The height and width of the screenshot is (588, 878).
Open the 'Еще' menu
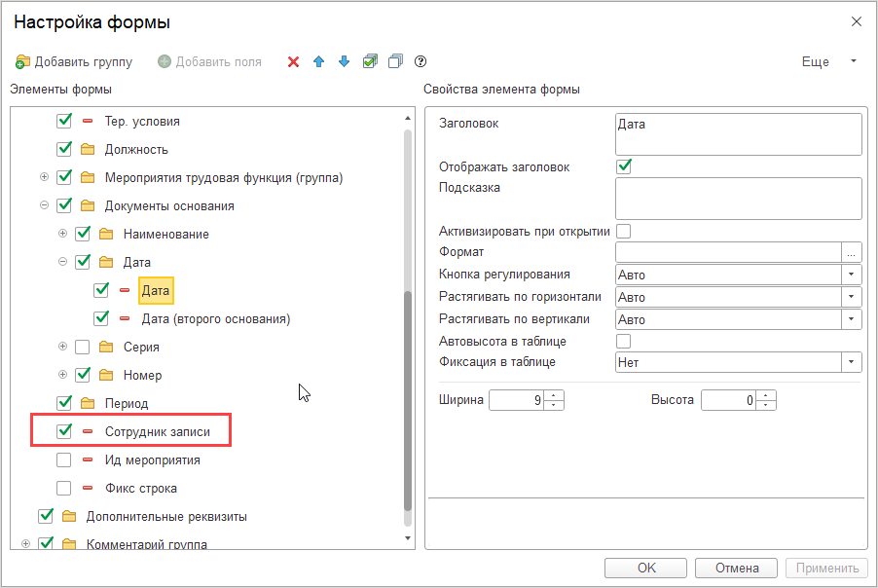828,61
